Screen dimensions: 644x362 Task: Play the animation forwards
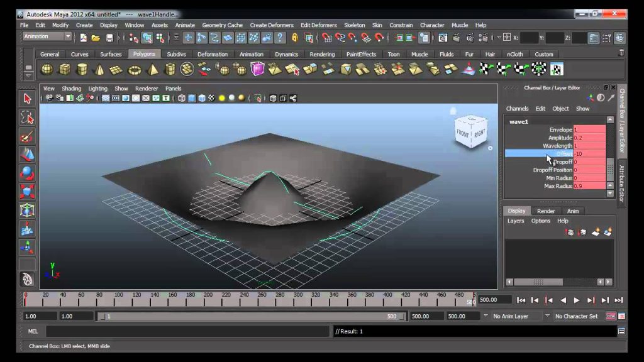pyautogui.click(x=577, y=300)
